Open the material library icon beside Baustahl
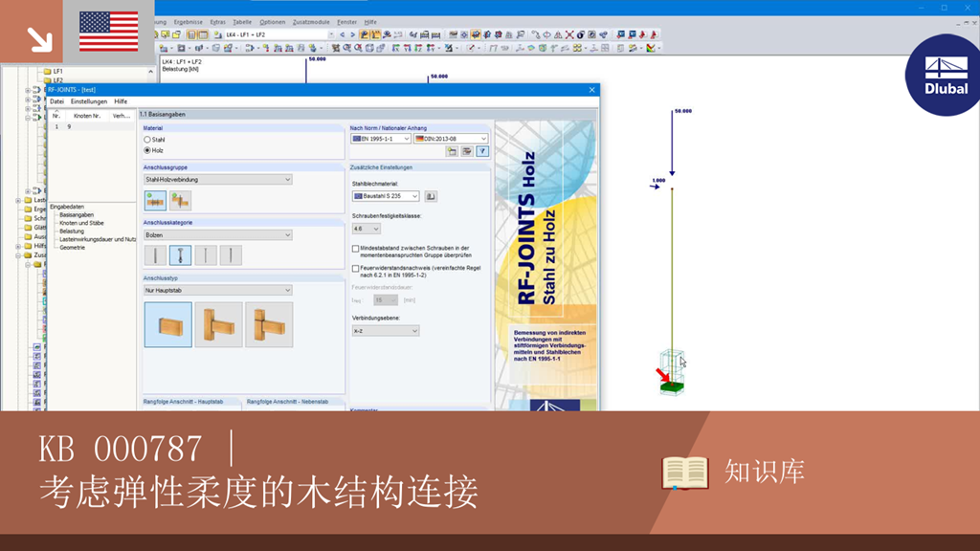The height and width of the screenshot is (551, 980). click(431, 196)
